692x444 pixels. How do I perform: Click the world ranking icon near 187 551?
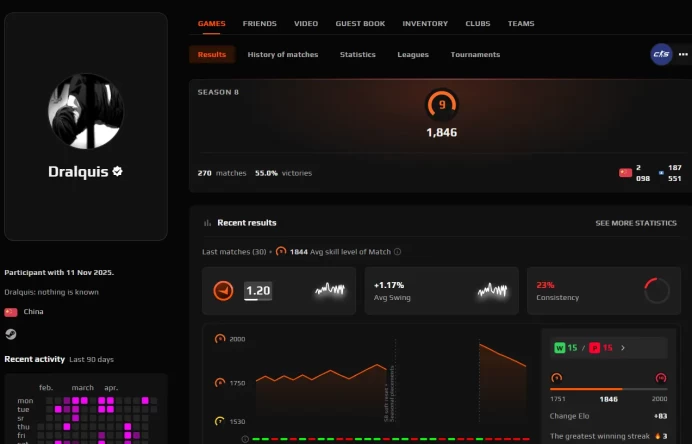coord(661,173)
